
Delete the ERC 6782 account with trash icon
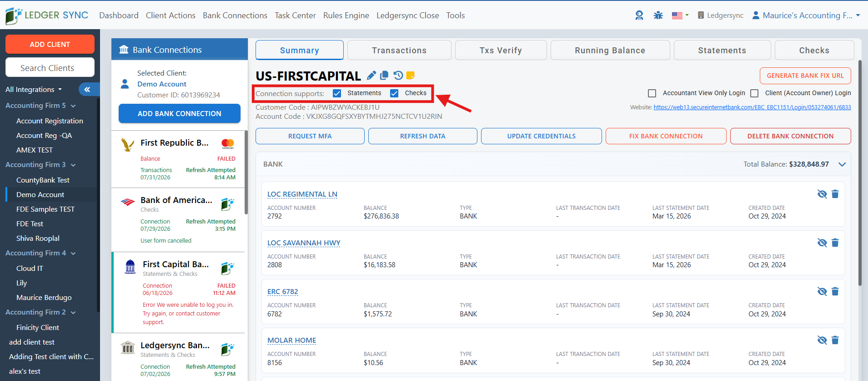(835, 292)
